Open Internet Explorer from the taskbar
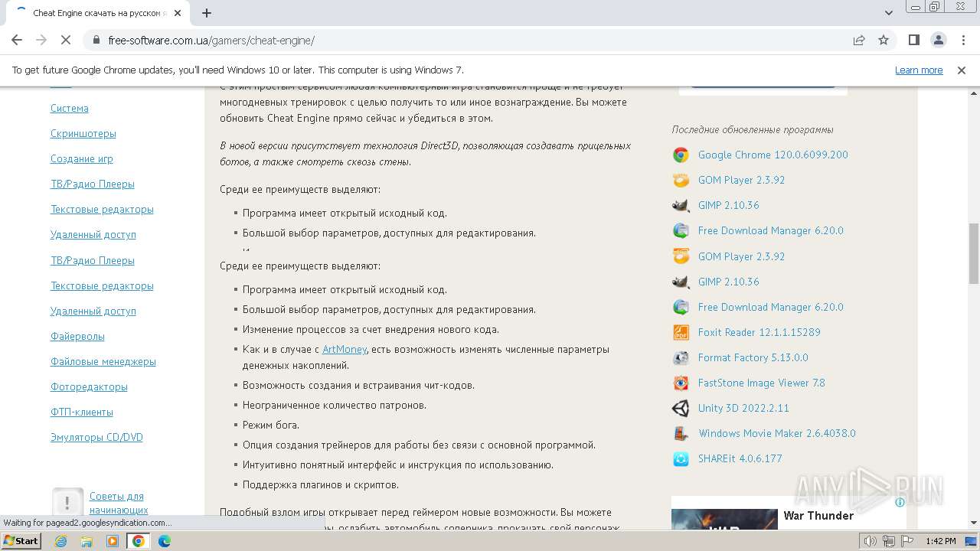This screenshot has width=980, height=551. tap(60, 541)
